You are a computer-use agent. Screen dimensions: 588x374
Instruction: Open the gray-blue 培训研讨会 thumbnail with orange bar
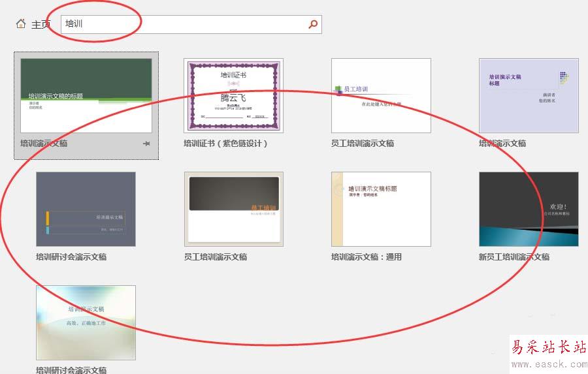(x=86, y=209)
